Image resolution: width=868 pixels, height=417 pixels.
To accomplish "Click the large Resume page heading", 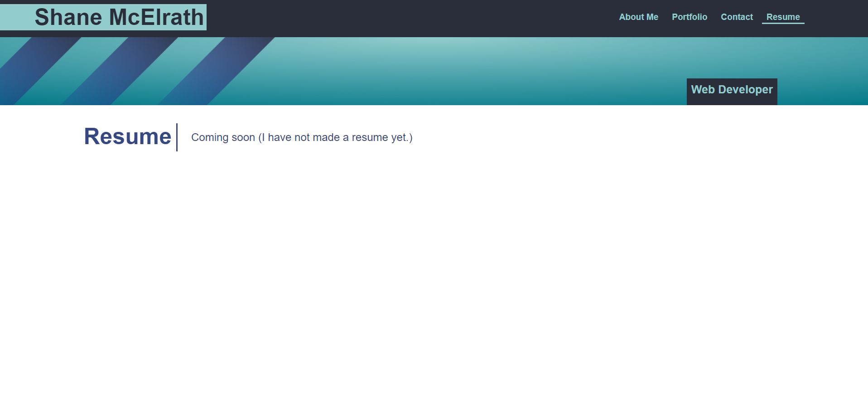I will tap(128, 136).
